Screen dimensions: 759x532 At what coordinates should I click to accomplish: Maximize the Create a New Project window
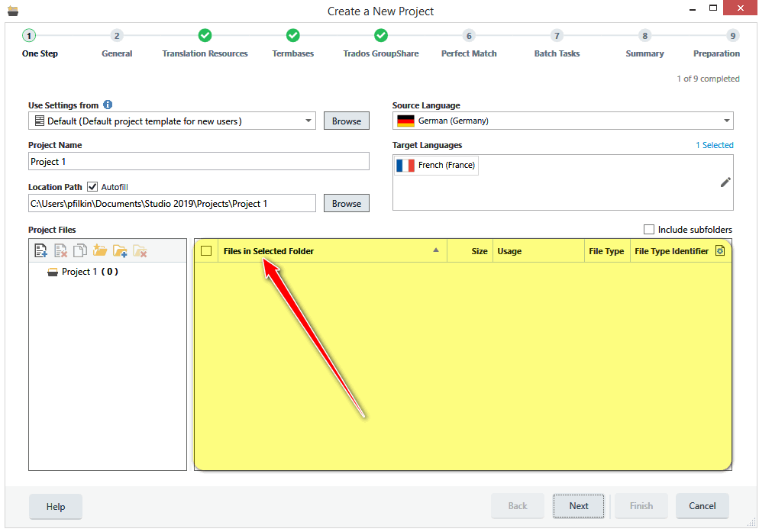tap(713, 8)
